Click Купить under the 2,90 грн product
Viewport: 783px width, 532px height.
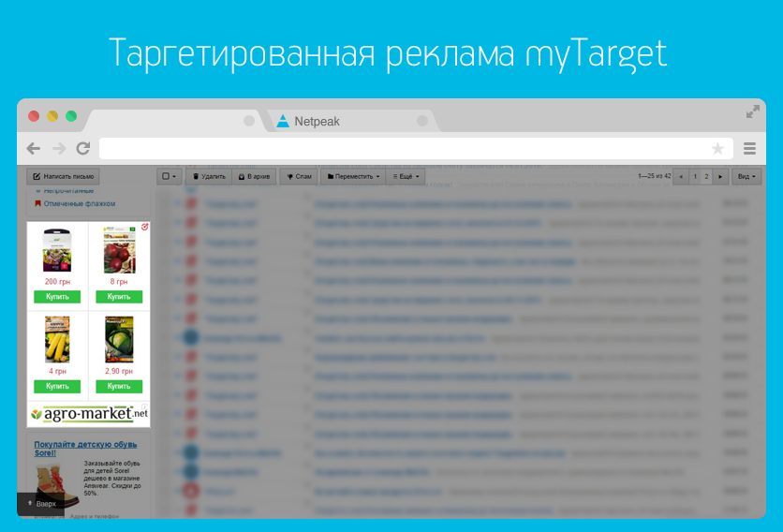[x=119, y=386]
